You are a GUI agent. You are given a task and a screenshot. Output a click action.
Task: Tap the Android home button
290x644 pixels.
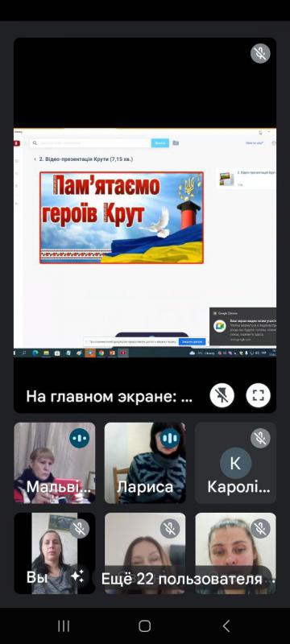144,626
